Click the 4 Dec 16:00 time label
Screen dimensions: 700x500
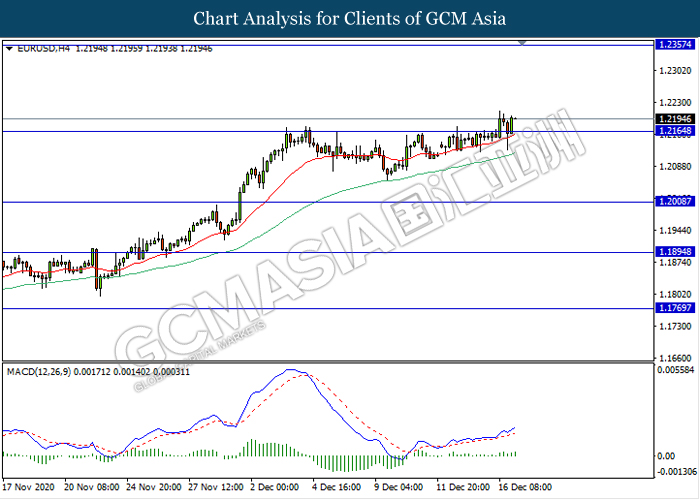point(336,487)
